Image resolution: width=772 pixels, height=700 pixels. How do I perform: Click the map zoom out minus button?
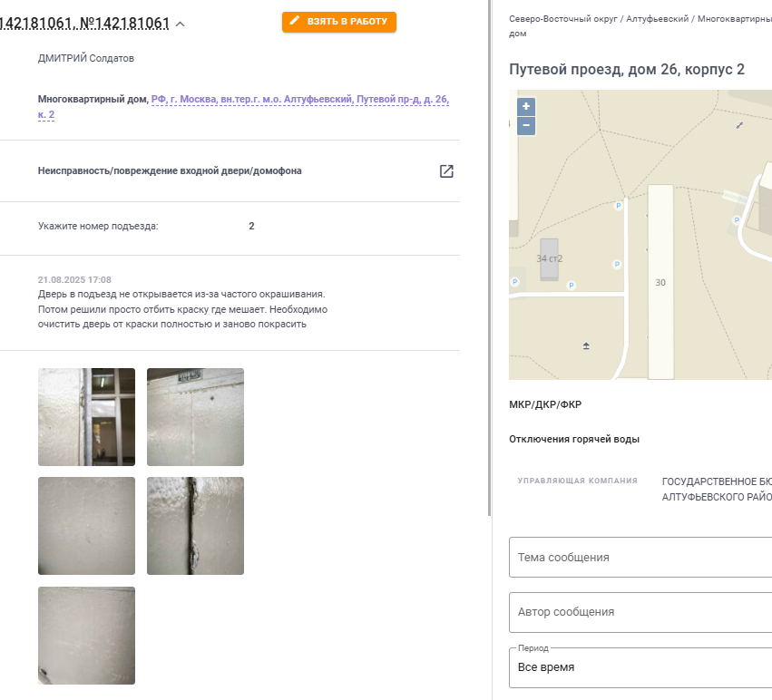click(526, 125)
